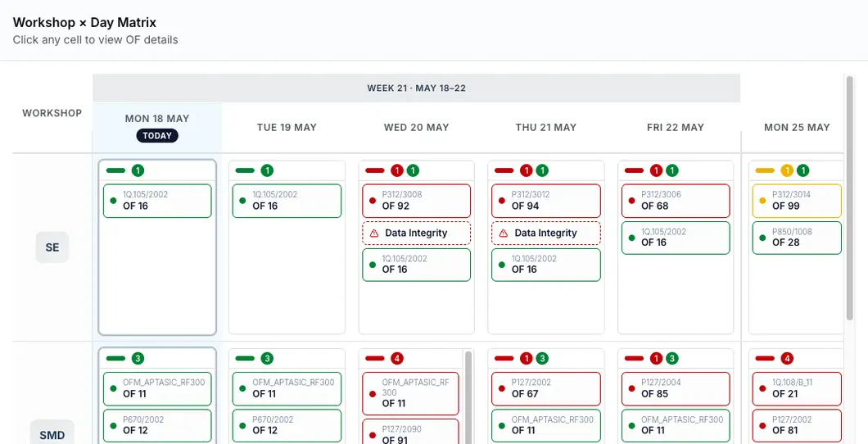Click red badge 1 in SE Thursday cell
The width and height of the screenshot is (868, 444).
527,170
